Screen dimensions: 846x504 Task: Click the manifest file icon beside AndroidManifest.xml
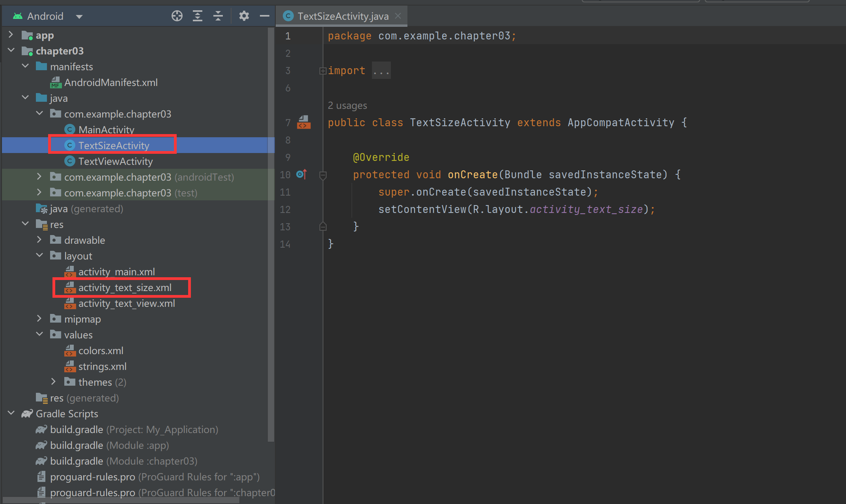click(x=56, y=82)
